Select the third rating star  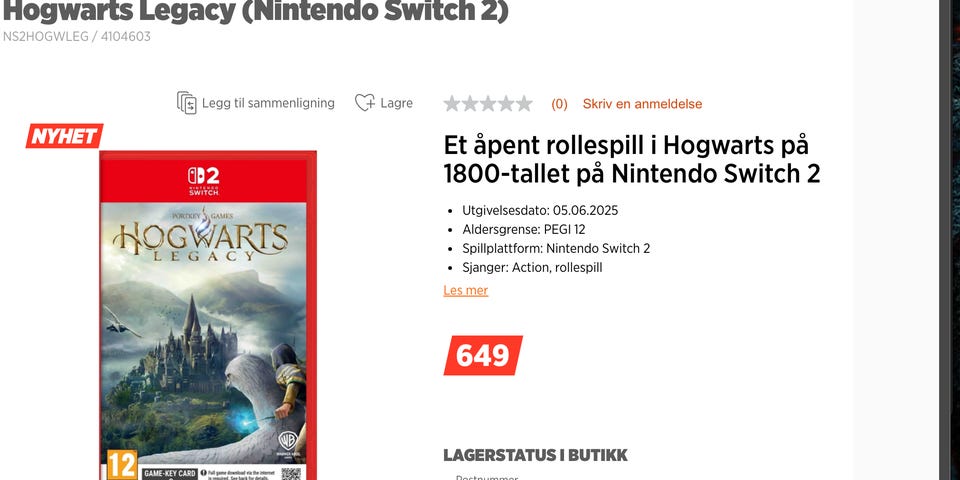point(488,103)
